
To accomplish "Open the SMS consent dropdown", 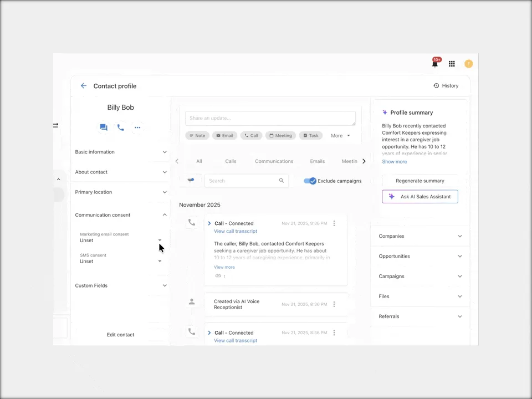I will [120, 259].
